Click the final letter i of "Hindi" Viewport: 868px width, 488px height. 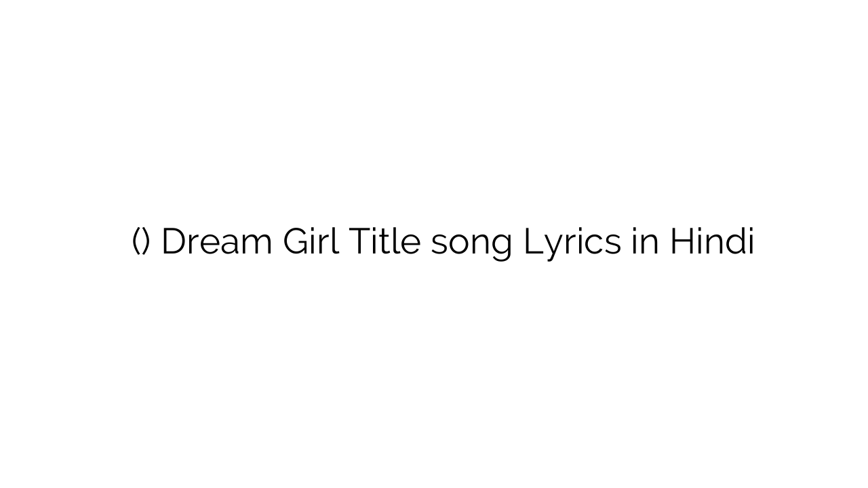click(751, 241)
